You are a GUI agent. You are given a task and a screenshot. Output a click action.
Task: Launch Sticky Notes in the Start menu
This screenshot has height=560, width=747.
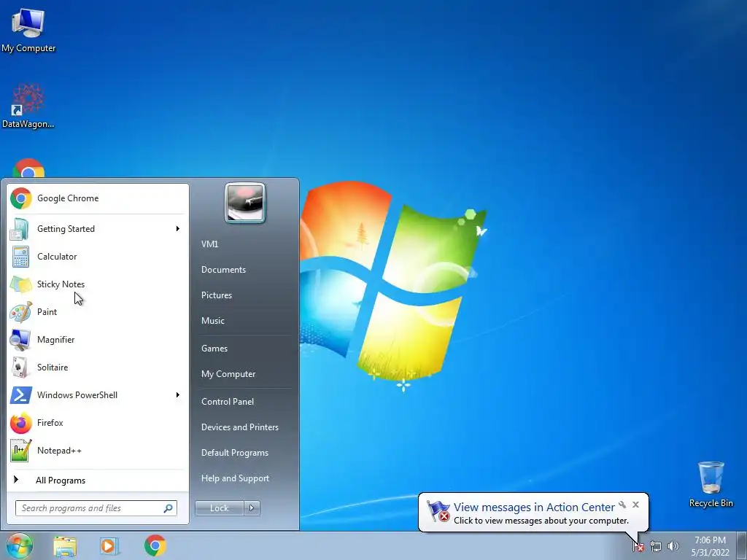click(x=98, y=284)
